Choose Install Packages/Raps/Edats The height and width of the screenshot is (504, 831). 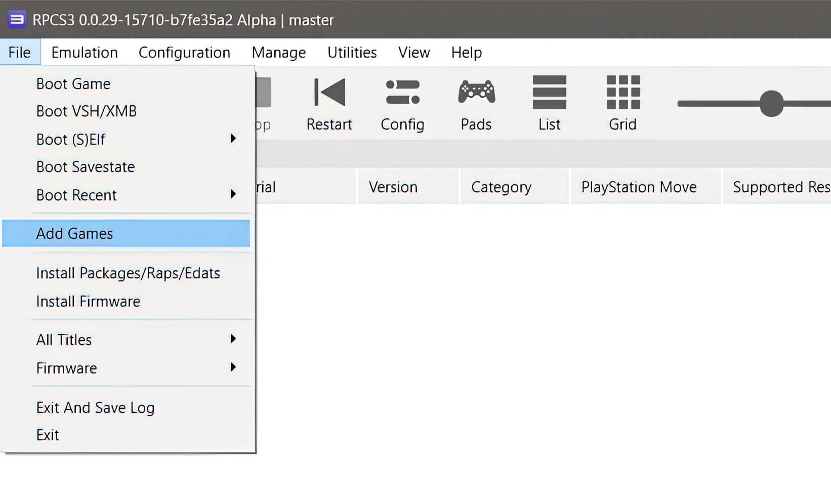tap(128, 273)
